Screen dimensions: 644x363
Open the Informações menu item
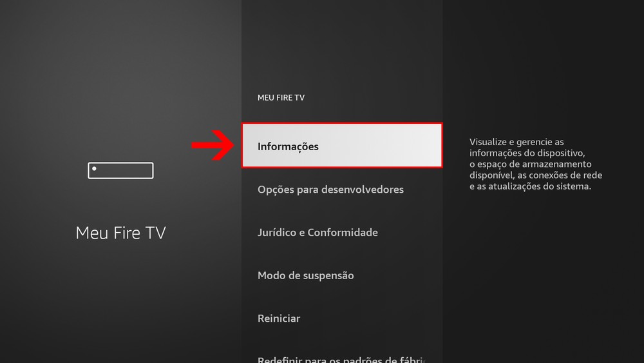pyautogui.click(x=342, y=146)
